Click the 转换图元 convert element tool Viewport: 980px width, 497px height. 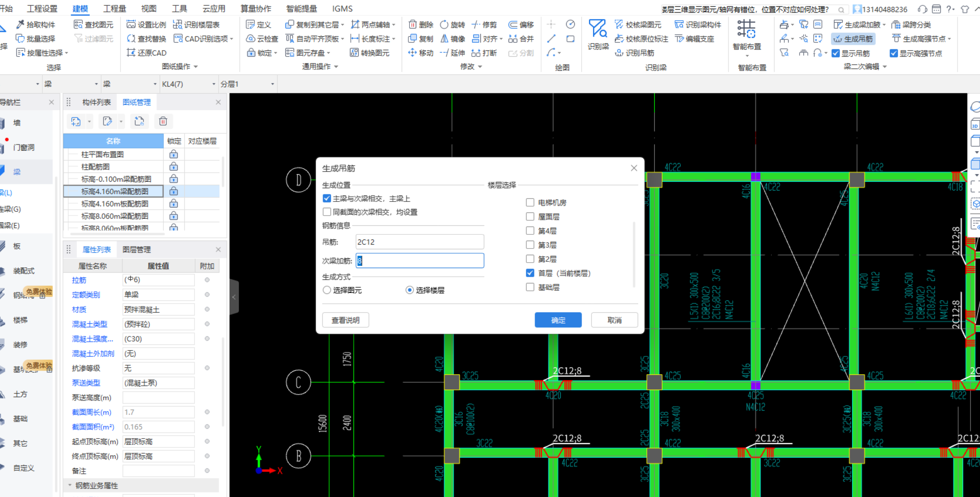point(370,53)
